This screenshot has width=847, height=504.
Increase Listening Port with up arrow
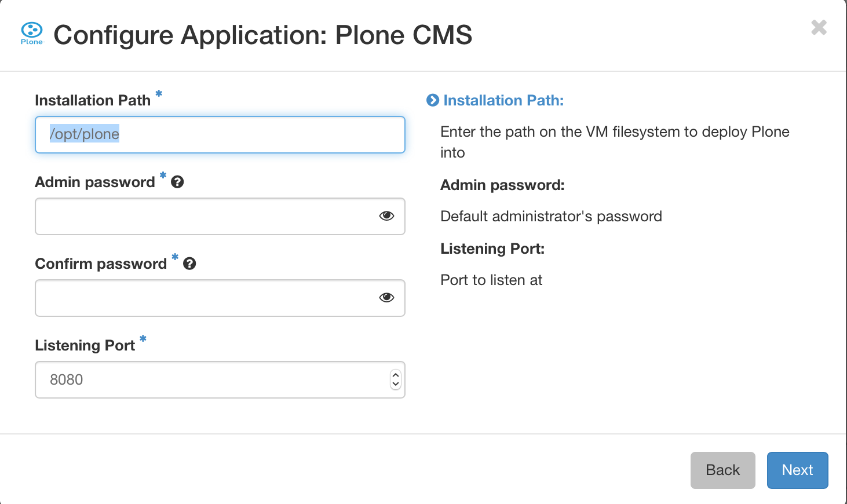[396, 375]
